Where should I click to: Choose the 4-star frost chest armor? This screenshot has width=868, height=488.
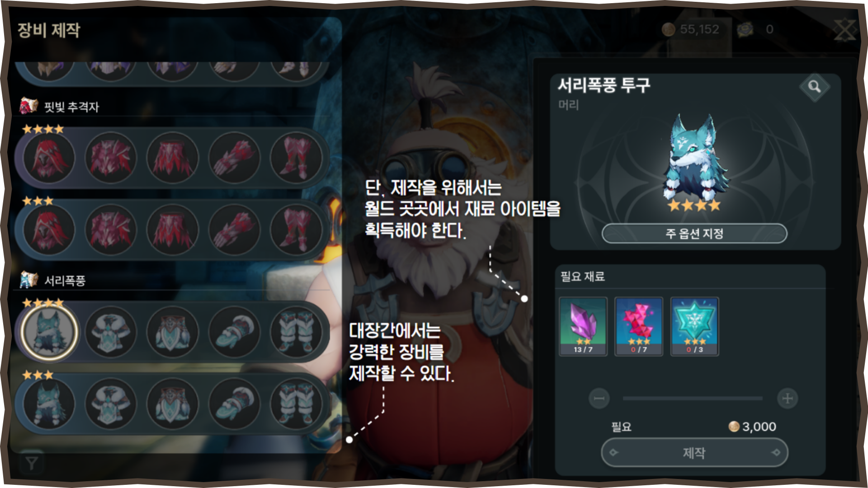pyautogui.click(x=111, y=332)
